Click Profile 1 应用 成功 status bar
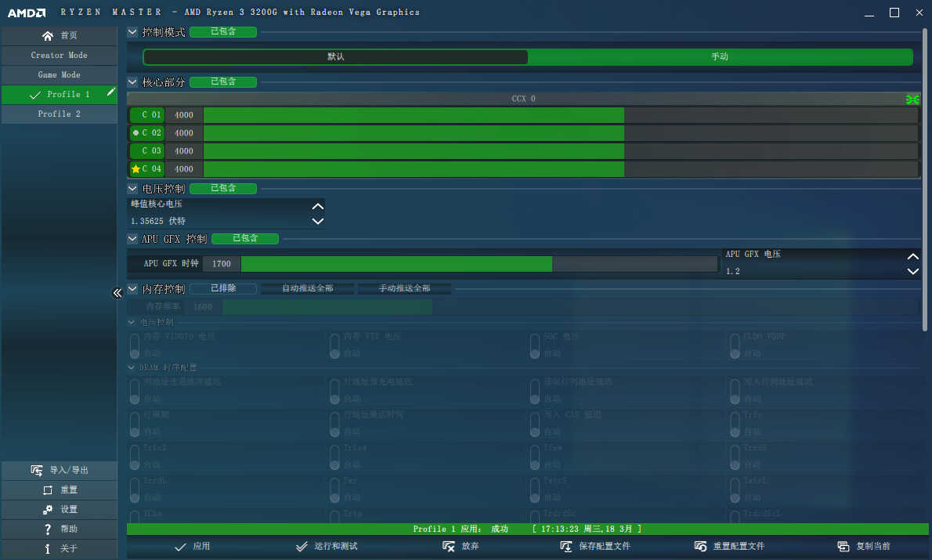The image size is (932, 560). (x=527, y=529)
